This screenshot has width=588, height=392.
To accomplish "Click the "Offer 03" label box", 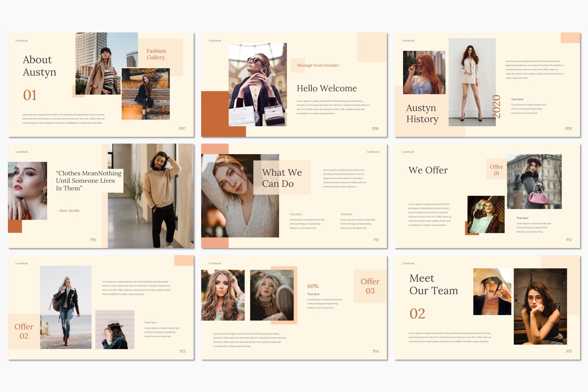I will (370, 286).
